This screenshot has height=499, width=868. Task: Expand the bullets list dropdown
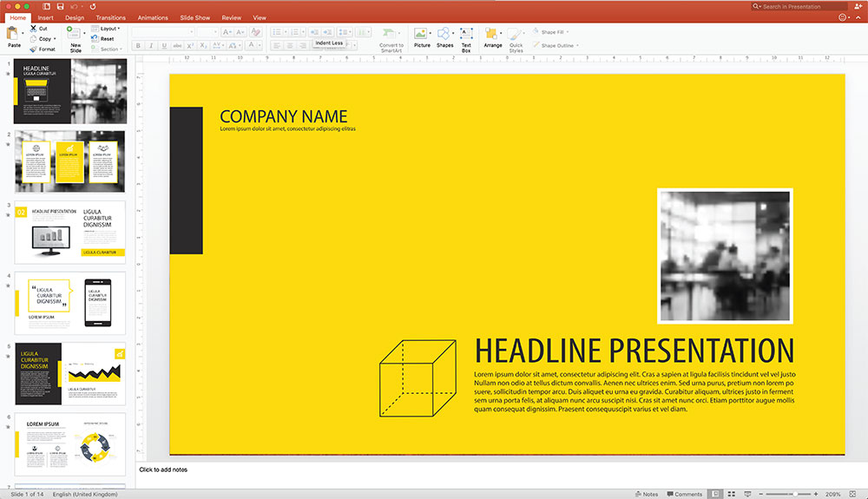click(x=286, y=32)
